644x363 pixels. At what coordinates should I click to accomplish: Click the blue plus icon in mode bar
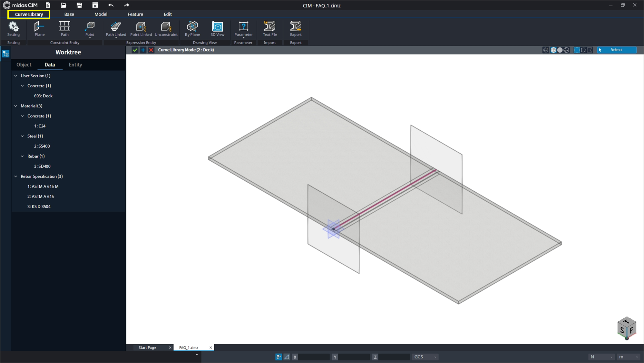click(143, 50)
